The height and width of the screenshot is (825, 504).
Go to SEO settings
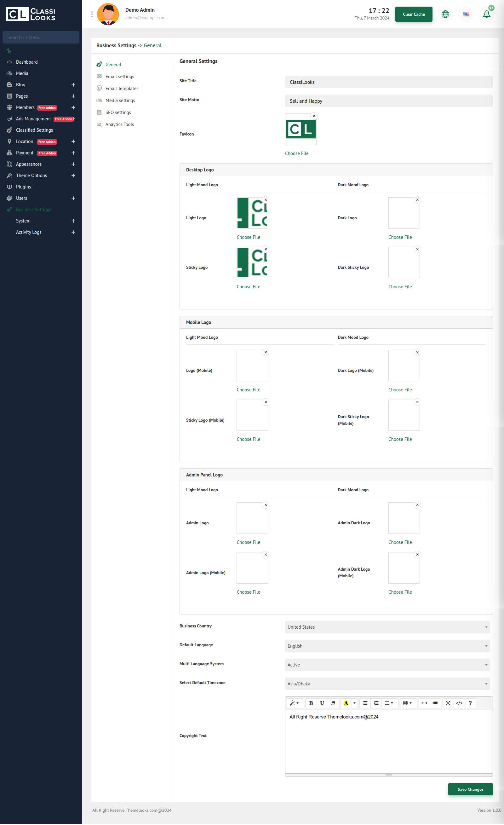tap(118, 112)
